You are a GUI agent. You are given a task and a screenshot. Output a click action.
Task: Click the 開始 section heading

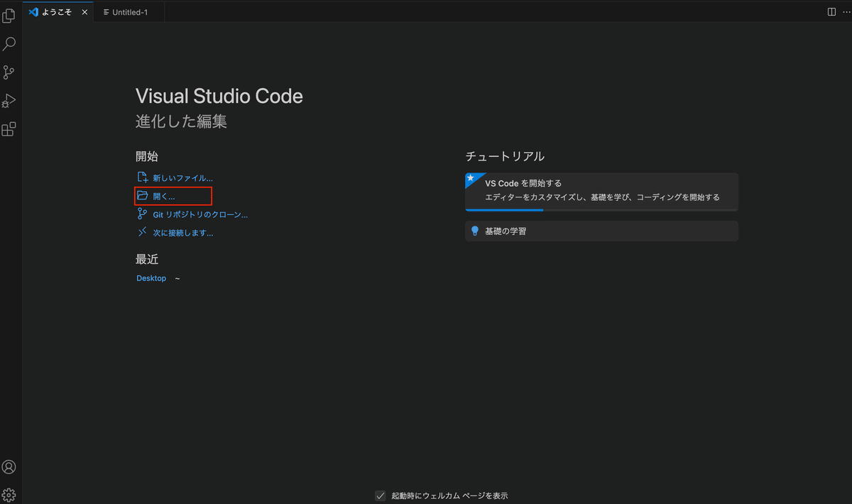147,156
